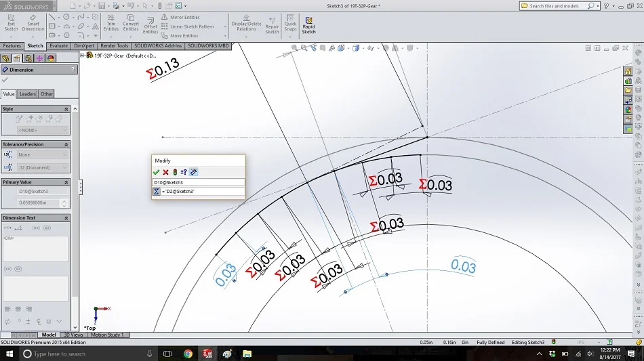Switch to the Features tab

pyautogui.click(x=12, y=45)
